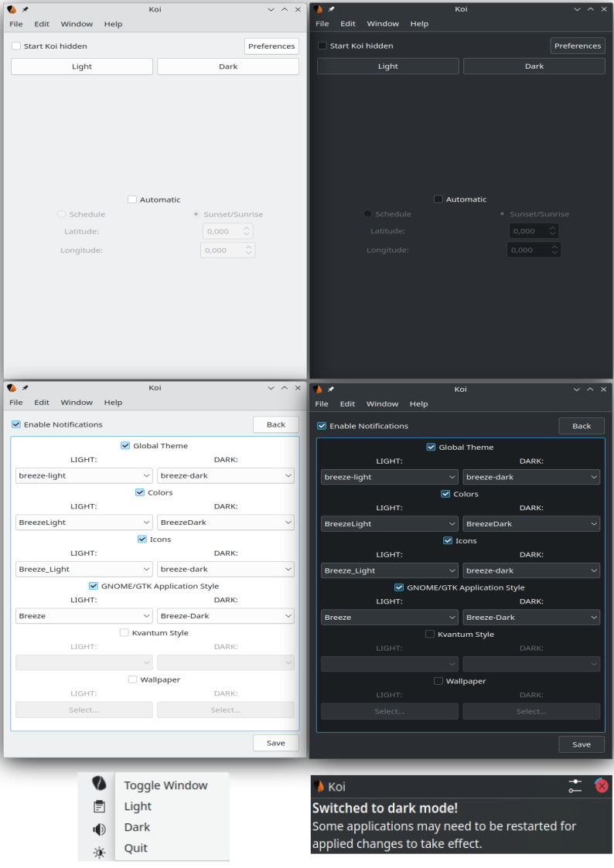Viewport: 614px width, 868px height.
Task: Open notification settings sliders icon in Koi notification
Action: (575, 785)
